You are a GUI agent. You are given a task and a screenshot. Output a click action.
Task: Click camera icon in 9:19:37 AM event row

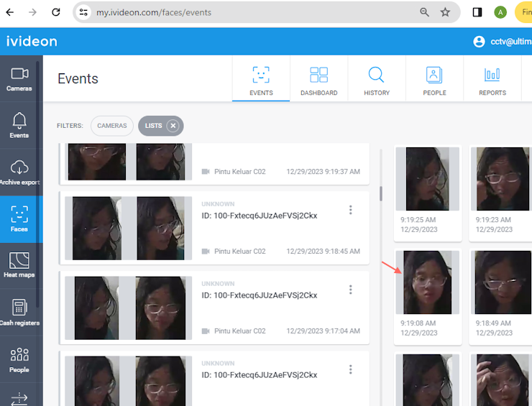(206, 172)
